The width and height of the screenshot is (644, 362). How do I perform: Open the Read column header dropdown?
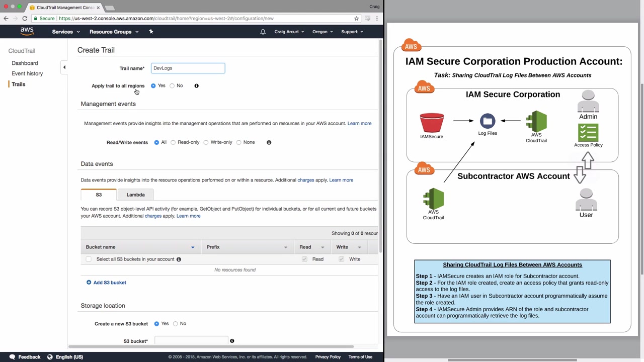point(323,247)
